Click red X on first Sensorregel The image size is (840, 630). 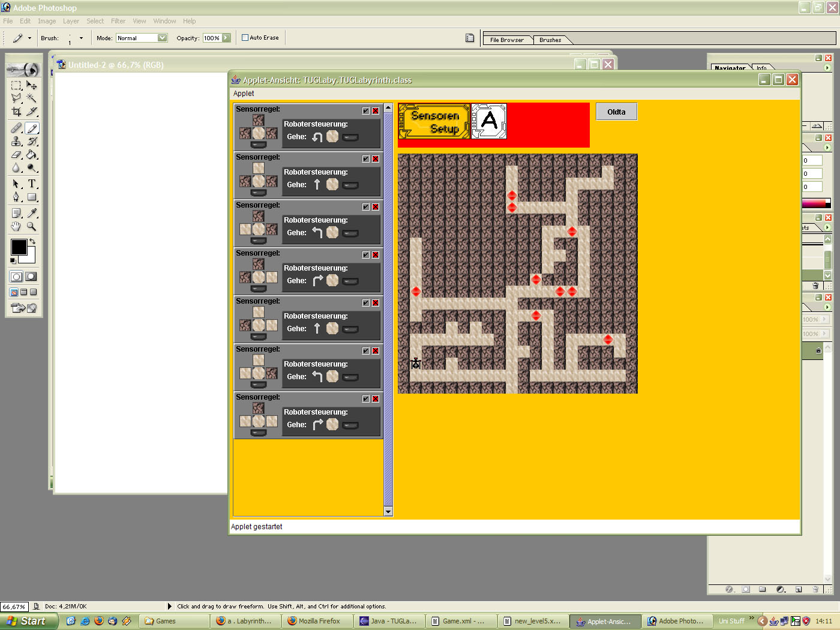(376, 111)
